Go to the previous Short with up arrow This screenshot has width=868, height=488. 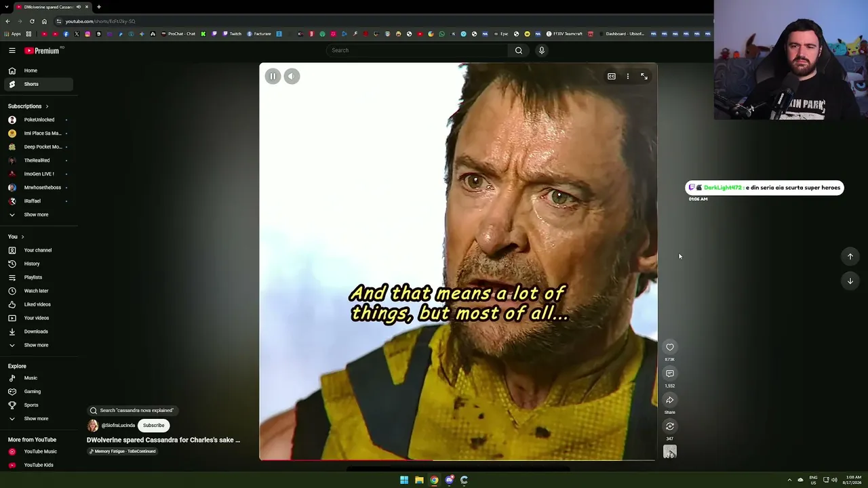(x=850, y=256)
